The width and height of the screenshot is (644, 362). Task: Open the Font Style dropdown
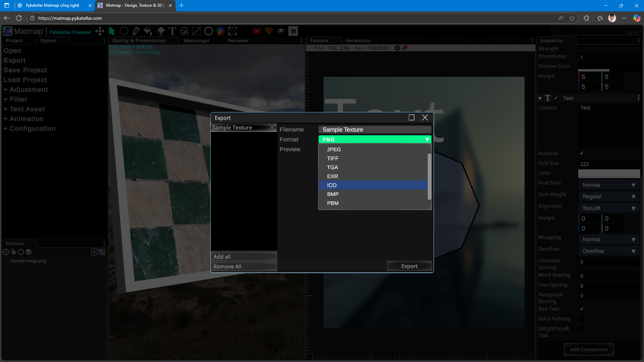609,185
